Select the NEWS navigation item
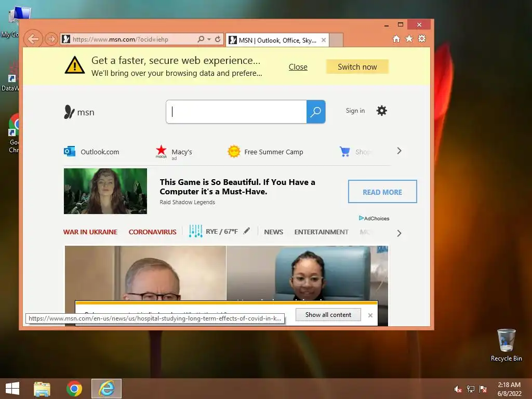This screenshot has height=399, width=532. click(273, 232)
